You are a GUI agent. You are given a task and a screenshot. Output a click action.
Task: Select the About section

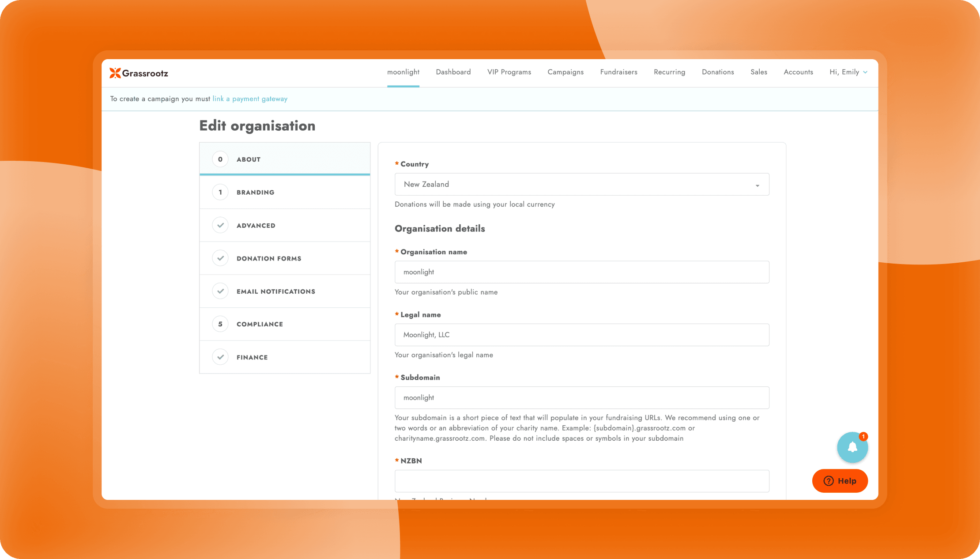coord(285,159)
